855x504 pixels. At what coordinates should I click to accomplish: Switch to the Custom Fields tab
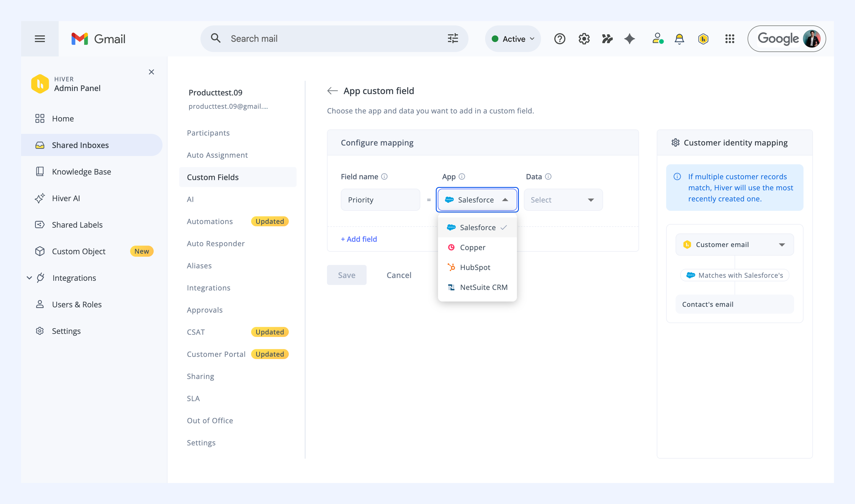pyautogui.click(x=237, y=177)
